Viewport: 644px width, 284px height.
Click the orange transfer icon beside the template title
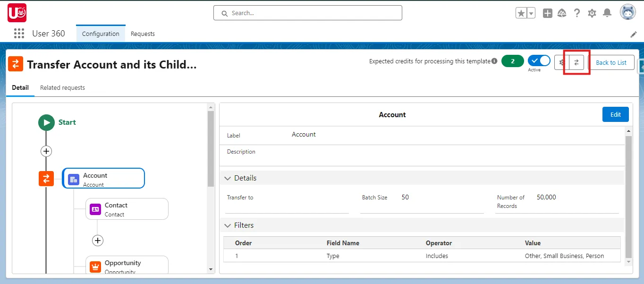[16, 63]
